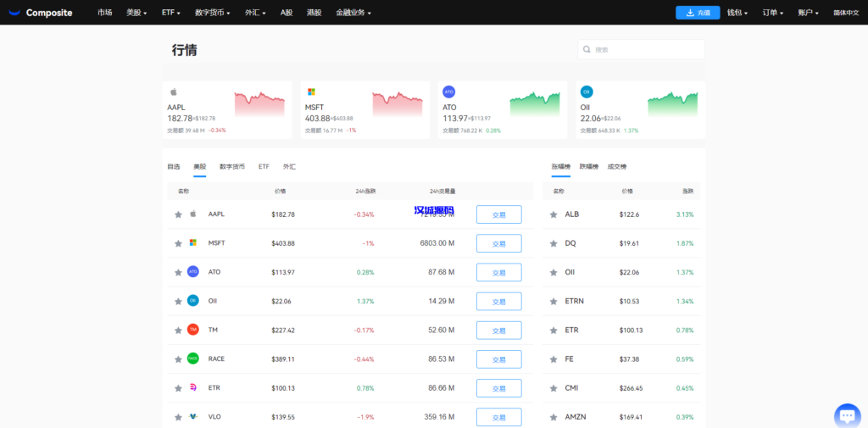Click the ATO badge on top card
Image resolution: width=868 pixels, height=428 pixels.
coord(449,92)
